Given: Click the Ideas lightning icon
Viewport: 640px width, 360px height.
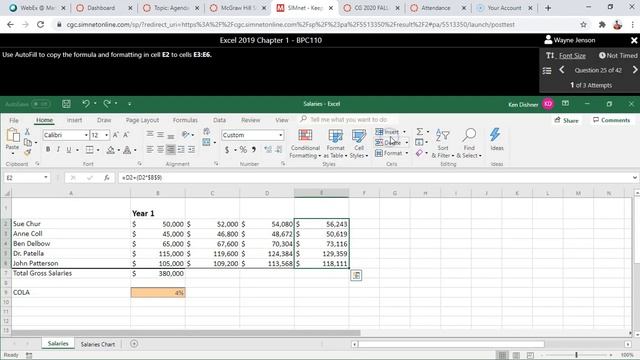Looking at the screenshot, I should point(496,140).
